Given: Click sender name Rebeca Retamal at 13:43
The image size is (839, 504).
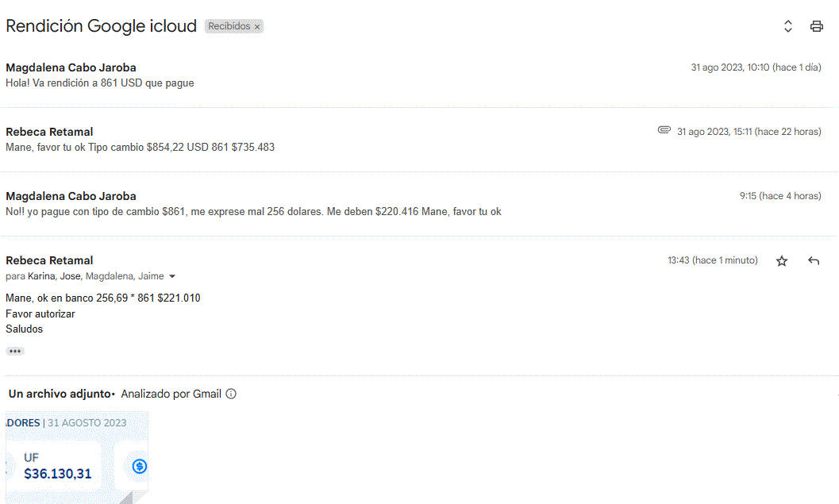Looking at the screenshot, I should tap(49, 260).
